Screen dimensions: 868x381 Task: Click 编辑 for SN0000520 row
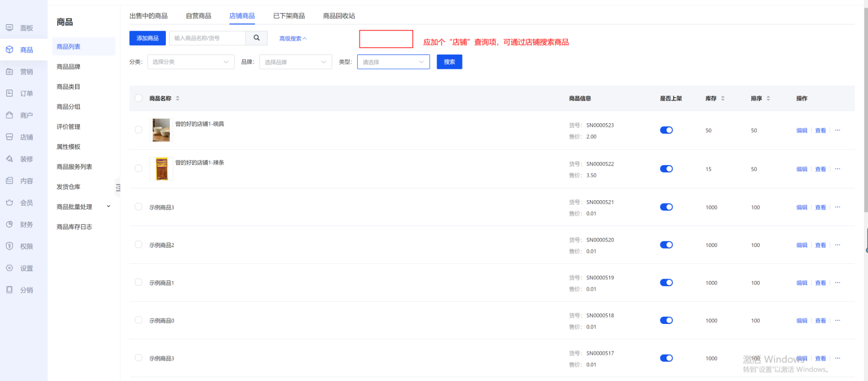coord(802,245)
